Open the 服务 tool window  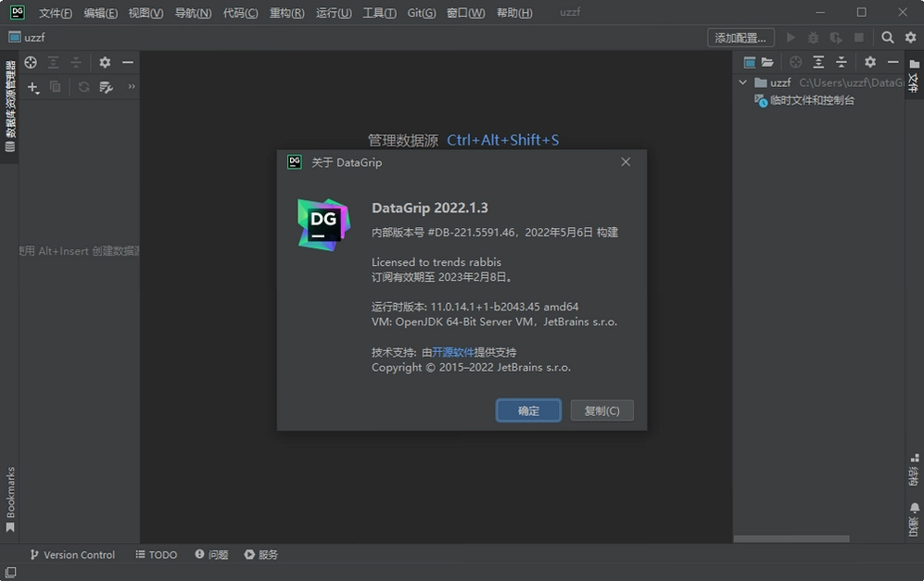coord(261,554)
